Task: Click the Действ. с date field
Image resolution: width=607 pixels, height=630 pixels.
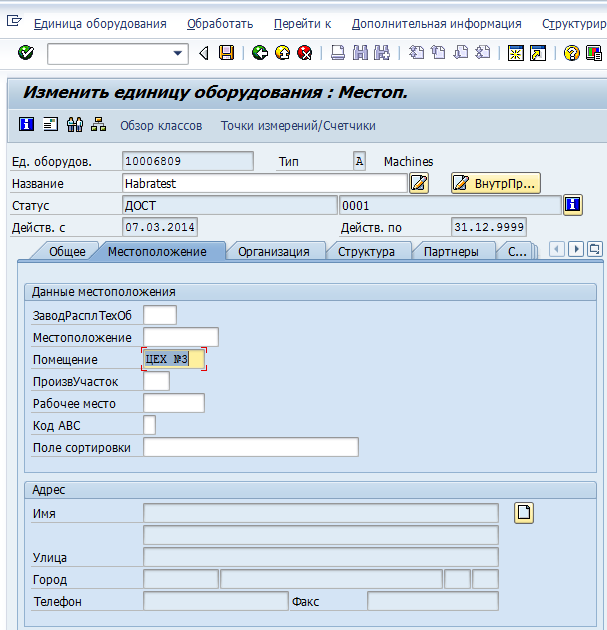Action: tap(160, 227)
